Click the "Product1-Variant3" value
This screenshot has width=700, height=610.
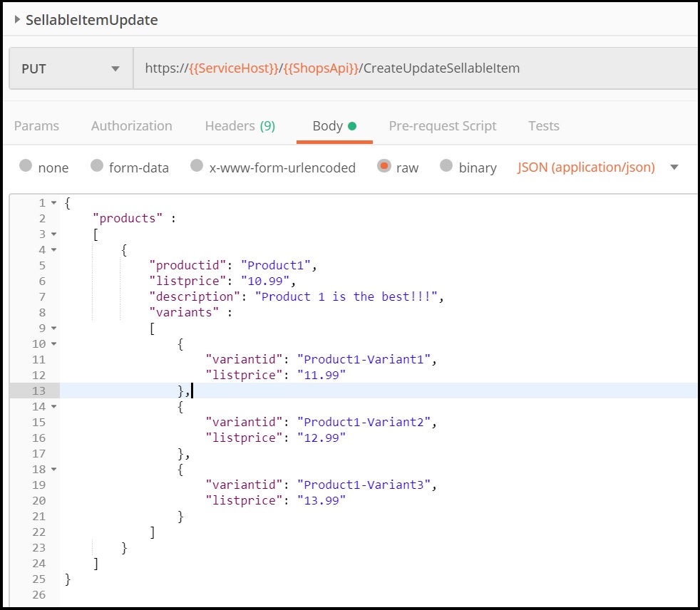(x=364, y=485)
